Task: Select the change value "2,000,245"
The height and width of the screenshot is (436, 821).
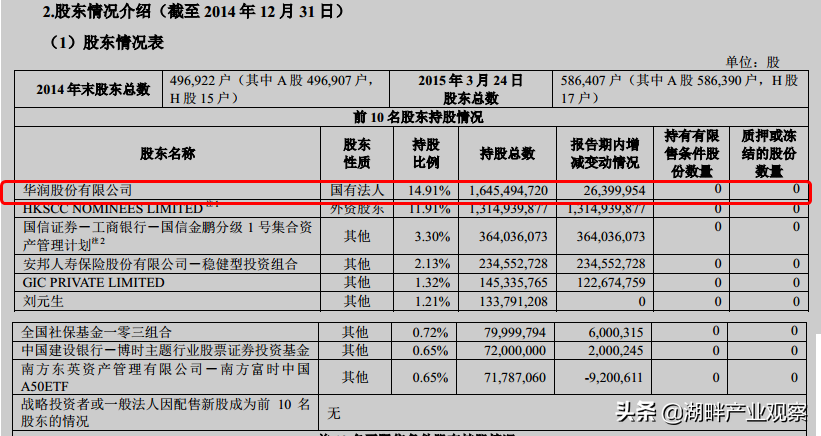Action: (x=616, y=351)
